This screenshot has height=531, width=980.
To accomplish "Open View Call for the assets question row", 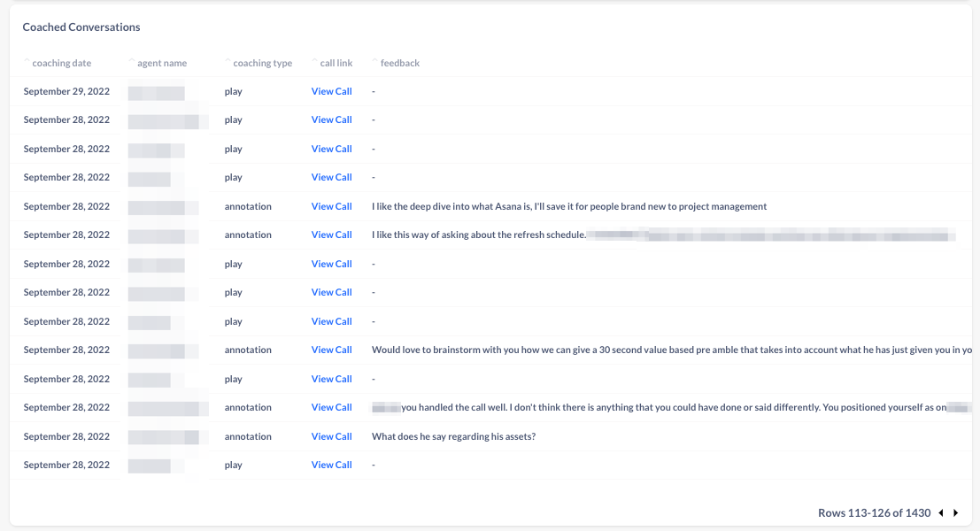I will (331, 436).
